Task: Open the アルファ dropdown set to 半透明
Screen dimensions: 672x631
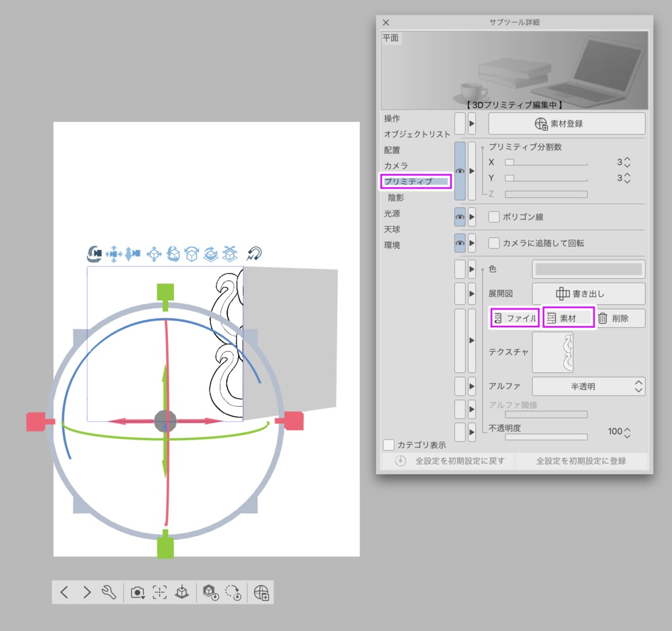Action: click(588, 386)
